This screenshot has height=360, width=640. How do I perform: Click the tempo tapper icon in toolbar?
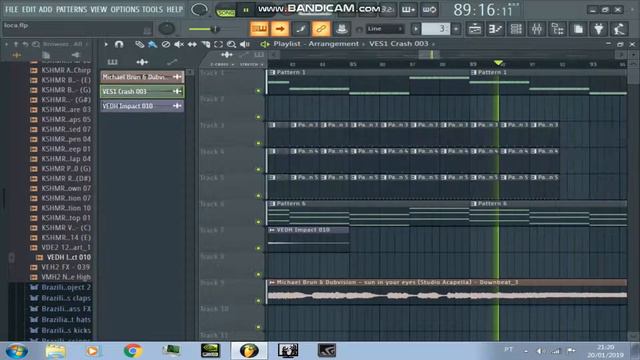click(x=619, y=29)
